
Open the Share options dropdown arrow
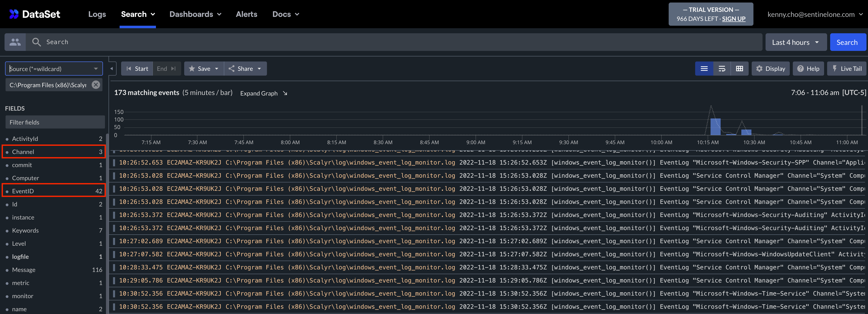coord(259,68)
